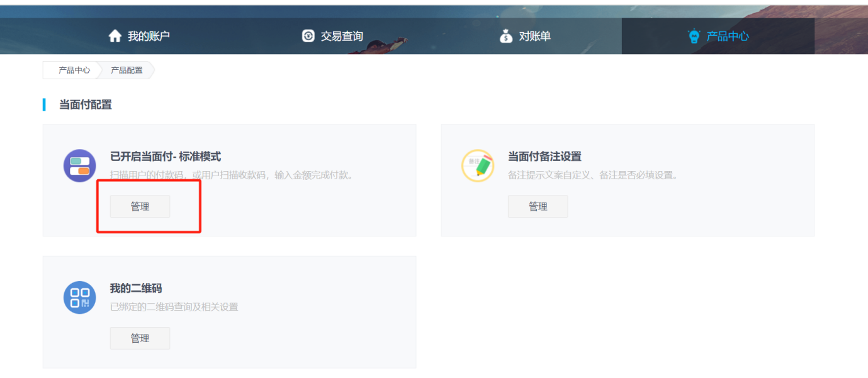Go to the 对账单 tab
Screen dimensions: 868x378
525,36
